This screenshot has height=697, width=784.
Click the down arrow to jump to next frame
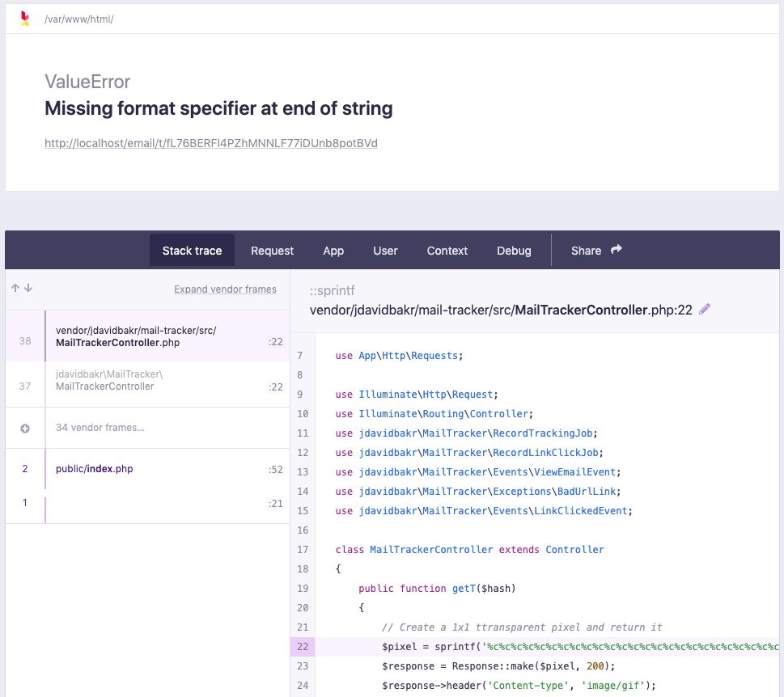(x=28, y=289)
